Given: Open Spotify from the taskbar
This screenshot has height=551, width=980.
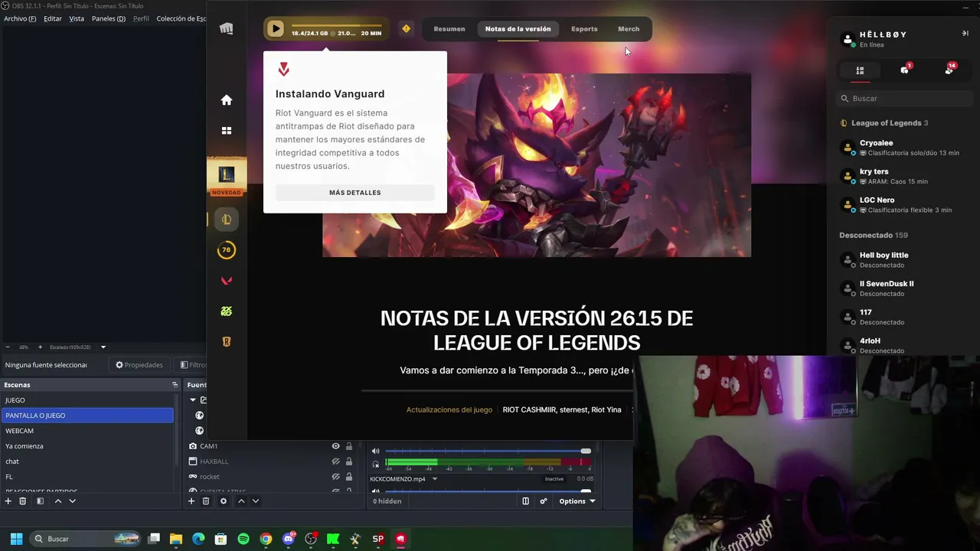Looking at the screenshot, I should 243,539.
